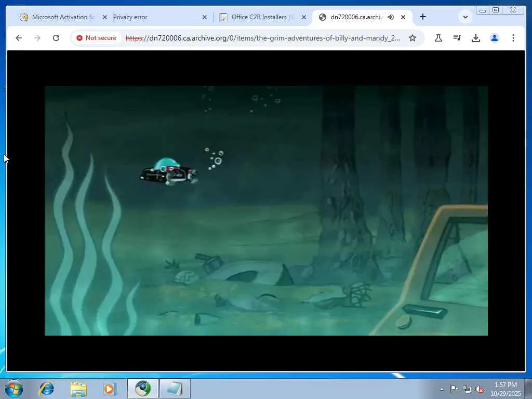The height and width of the screenshot is (399, 532).
Task: Open the profile avatar menu
Action: tap(495, 38)
